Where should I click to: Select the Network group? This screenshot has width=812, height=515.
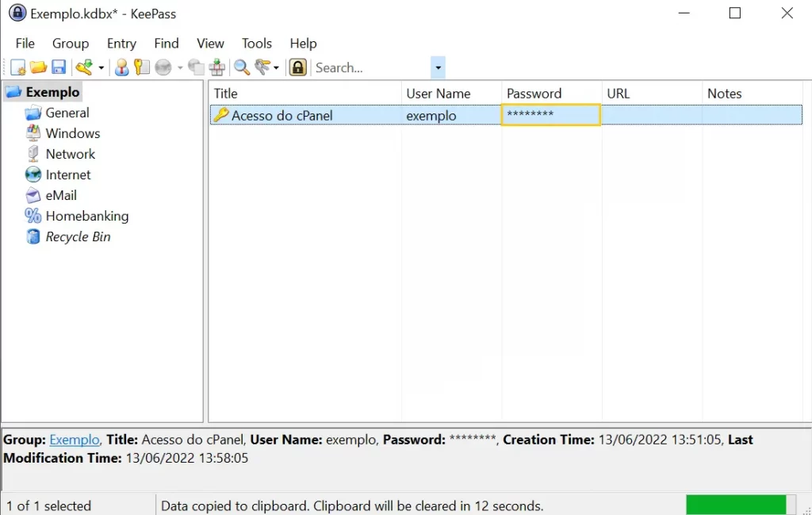[71, 155]
